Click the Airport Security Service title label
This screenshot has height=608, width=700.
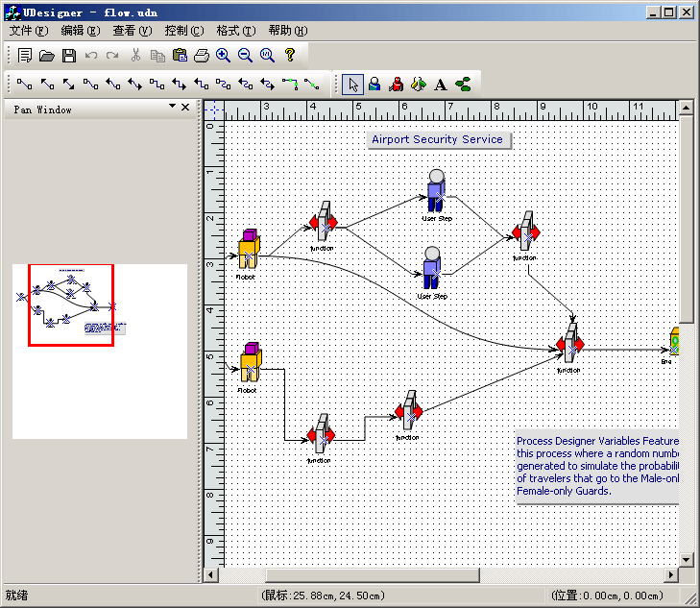[x=437, y=139]
